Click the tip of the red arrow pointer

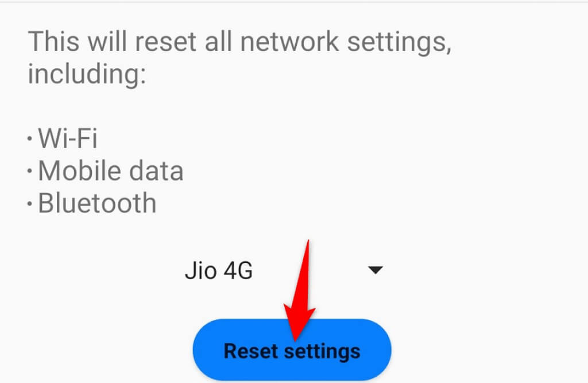(296, 338)
